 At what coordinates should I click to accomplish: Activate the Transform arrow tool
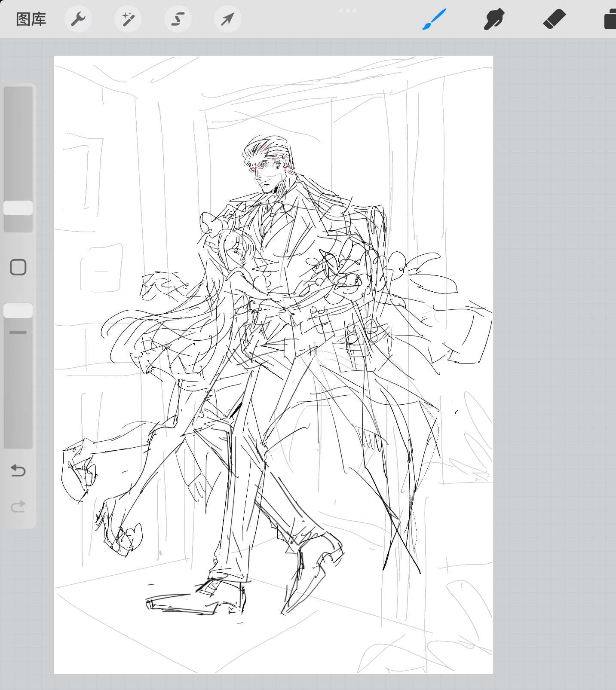[228, 19]
